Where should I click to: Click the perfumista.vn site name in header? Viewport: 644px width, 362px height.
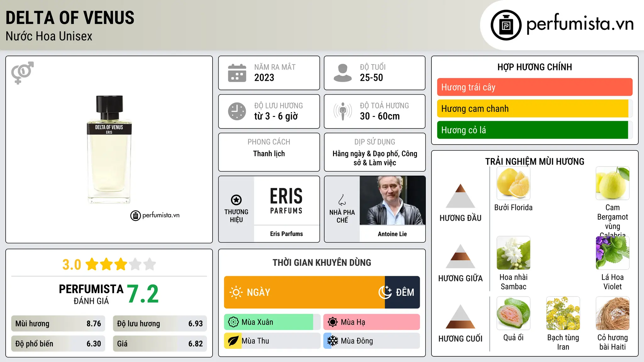[x=580, y=24]
